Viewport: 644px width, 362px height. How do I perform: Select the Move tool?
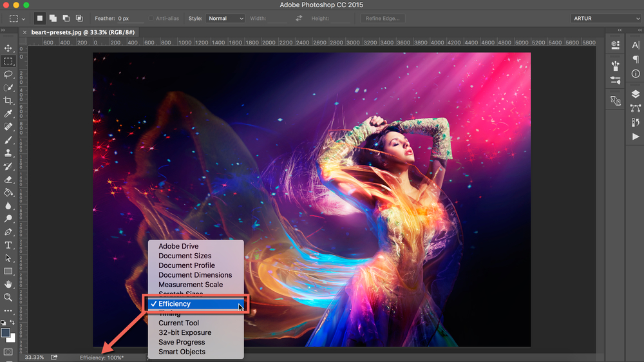[8, 48]
